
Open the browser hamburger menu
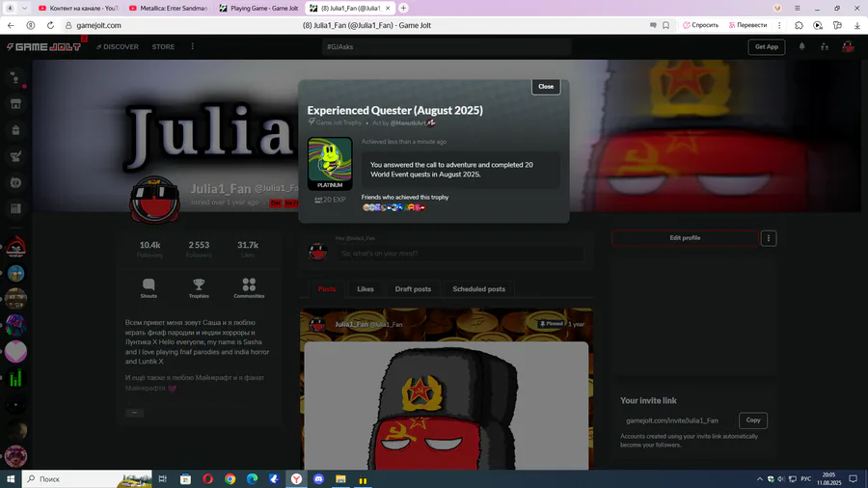pyautogui.click(x=798, y=9)
